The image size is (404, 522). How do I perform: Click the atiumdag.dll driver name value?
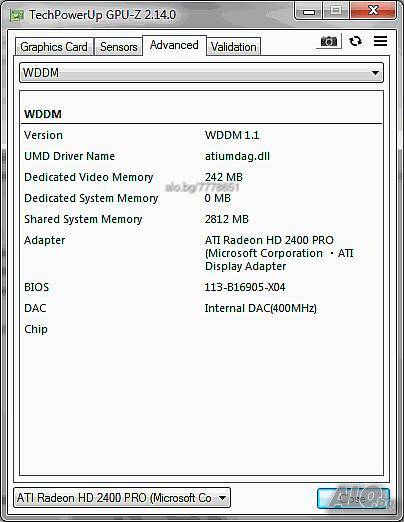(x=237, y=156)
